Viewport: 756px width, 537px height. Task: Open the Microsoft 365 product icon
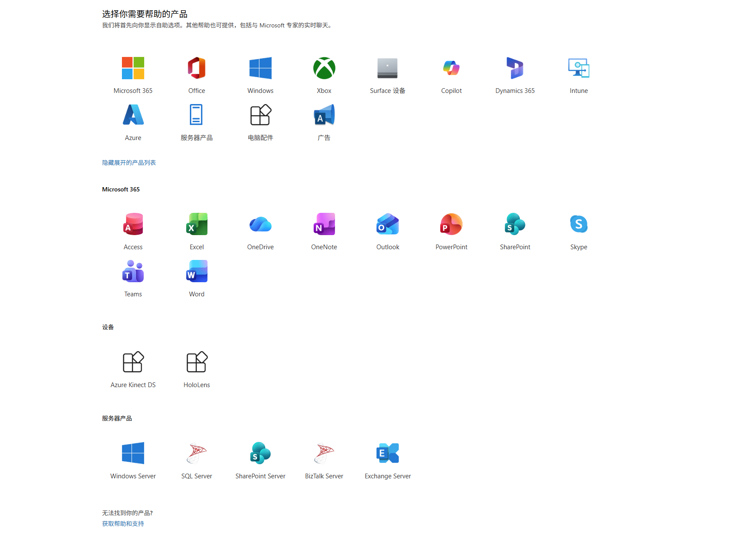tap(133, 68)
